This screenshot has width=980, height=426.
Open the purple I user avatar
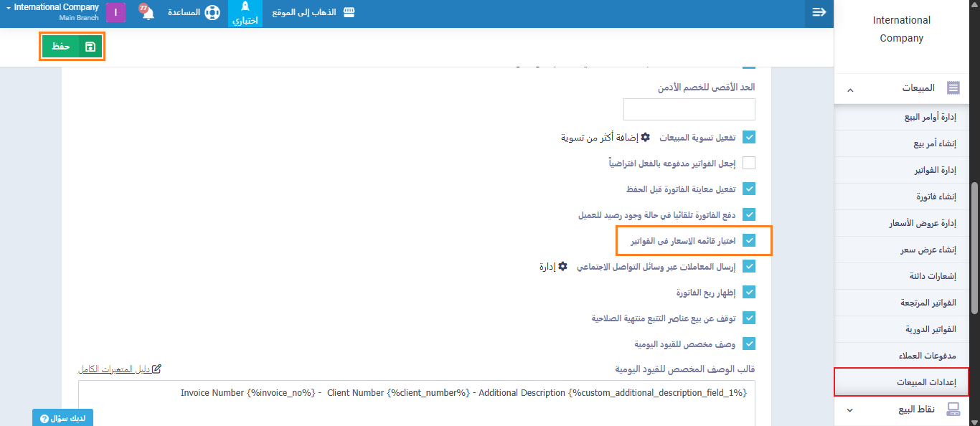click(116, 12)
